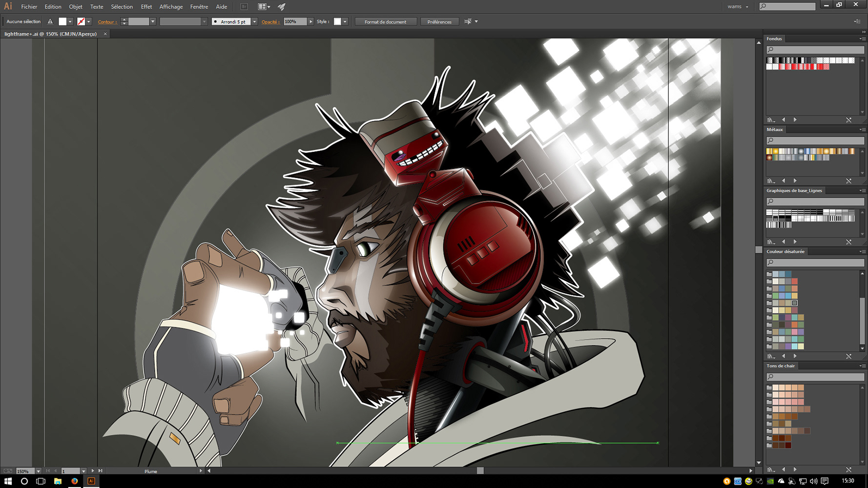868x488 pixels.
Task: Open the Windows Start menu
Action: pos(8,481)
